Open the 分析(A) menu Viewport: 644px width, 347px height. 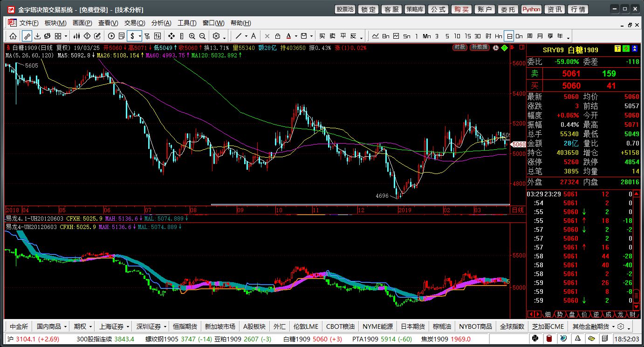click(161, 23)
